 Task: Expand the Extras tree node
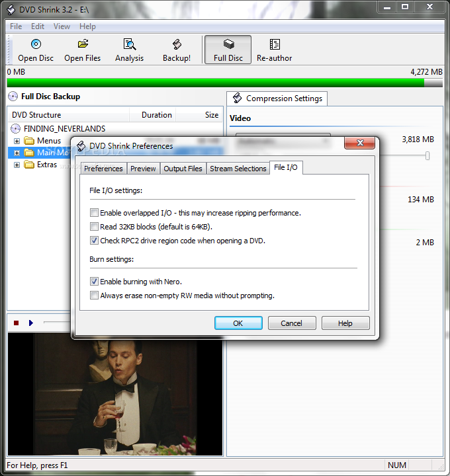pyautogui.click(x=17, y=165)
